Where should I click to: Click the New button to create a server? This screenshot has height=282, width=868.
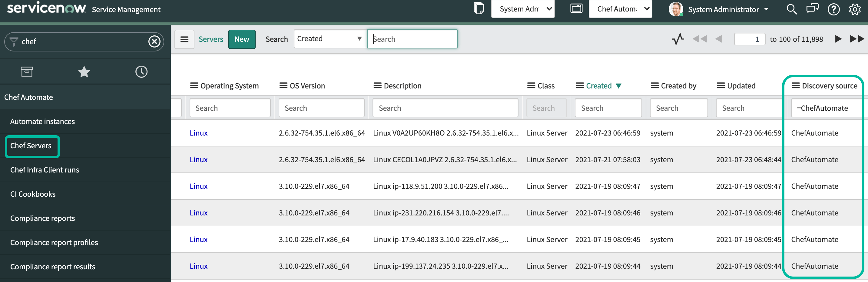click(242, 39)
